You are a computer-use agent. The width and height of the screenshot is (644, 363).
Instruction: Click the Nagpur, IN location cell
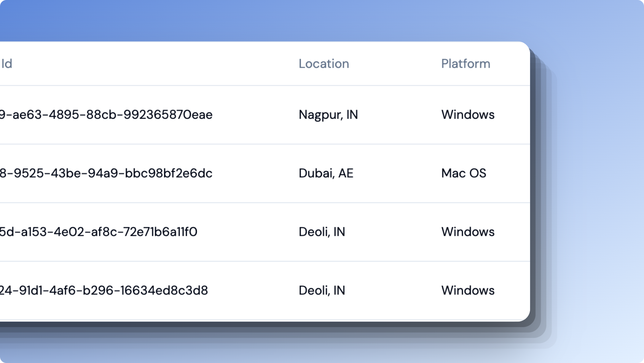[x=328, y=115]
